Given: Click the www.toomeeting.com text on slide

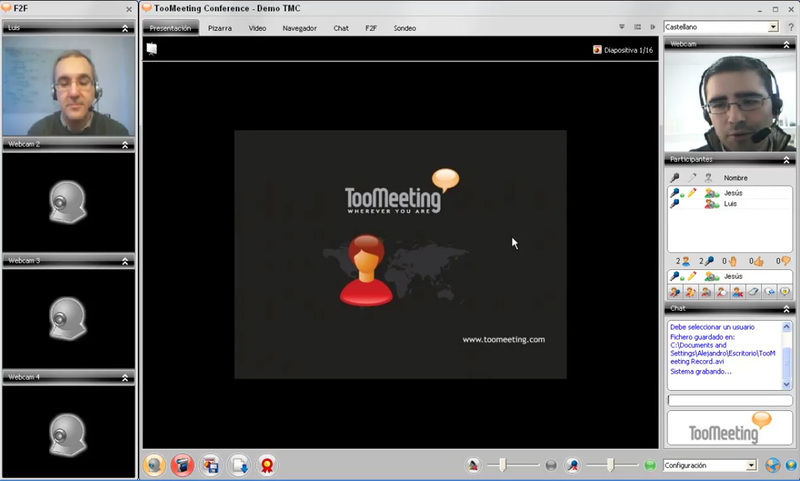Looking at the screenshot, I should pyautogui.click(x=504, y=340).
